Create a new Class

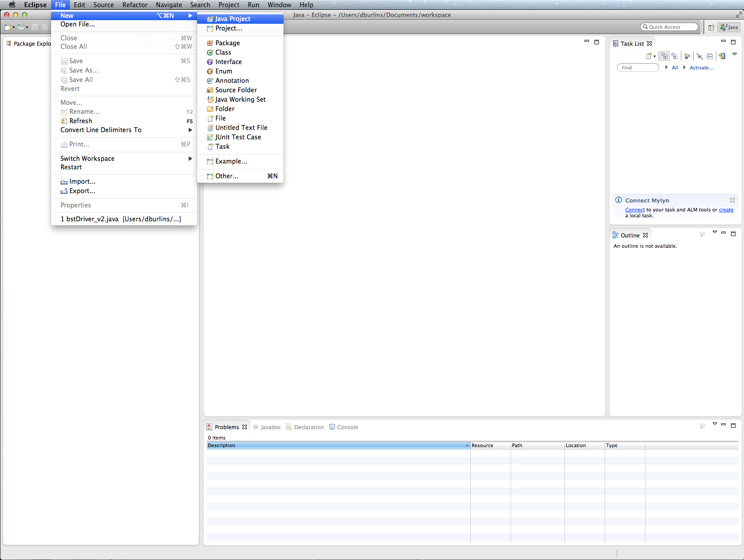tap(240, 52)
